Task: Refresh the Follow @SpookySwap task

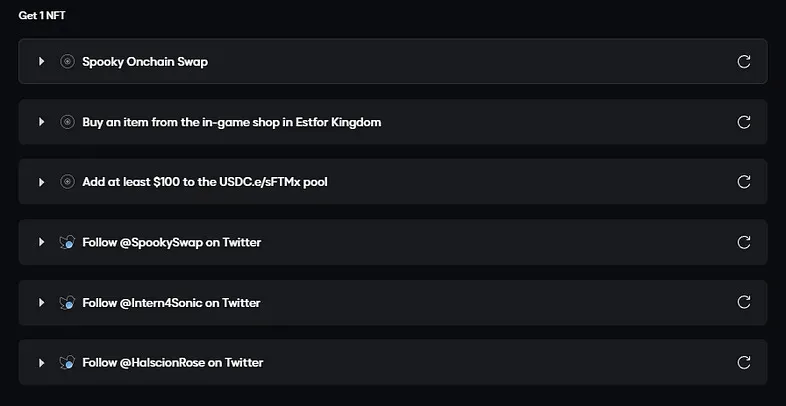Action: coord(743,242)
